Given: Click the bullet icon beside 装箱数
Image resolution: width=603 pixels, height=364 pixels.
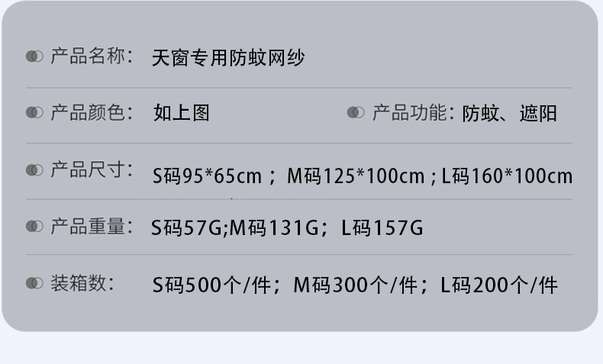Looking at the screenshot, I should (x=34, y=283).
